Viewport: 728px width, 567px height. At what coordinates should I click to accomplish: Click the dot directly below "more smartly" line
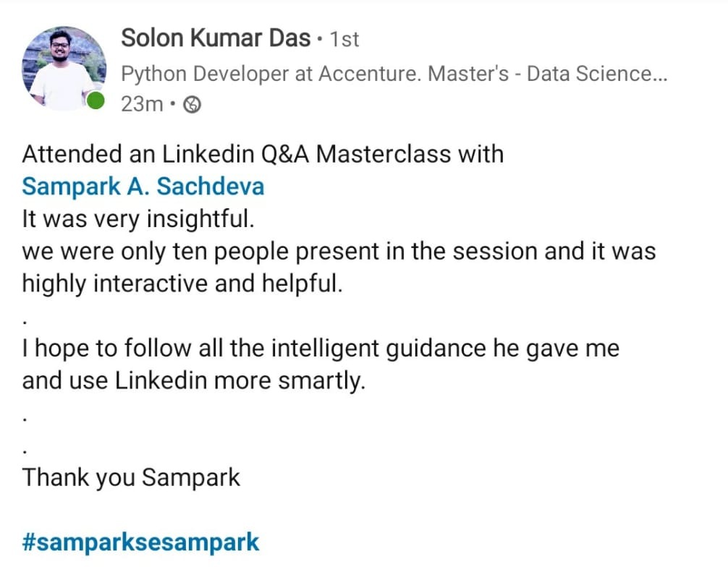(x=25, y=419)
